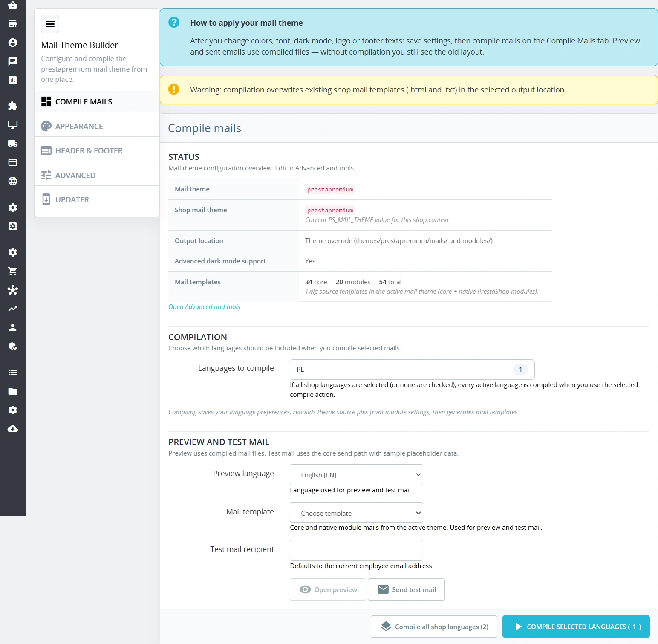Switch to the Compile Mails tab
Viewport: 658px width, 644px height.
tap(97, 101)
